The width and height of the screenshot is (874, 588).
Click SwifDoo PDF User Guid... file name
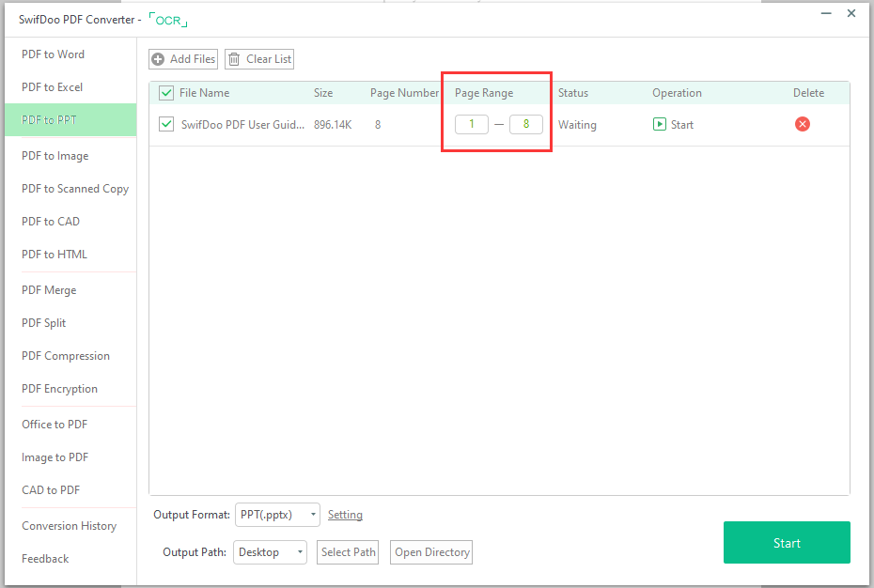(242, 124)
